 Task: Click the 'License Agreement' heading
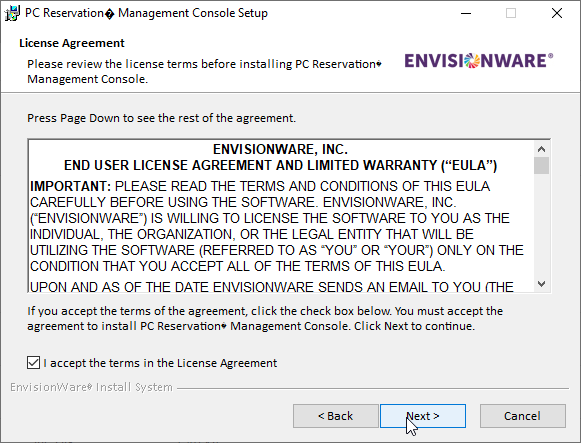pos(72,43)
